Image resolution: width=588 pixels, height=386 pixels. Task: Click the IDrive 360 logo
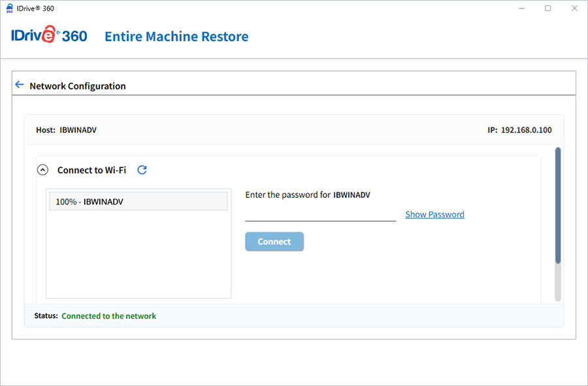click(x=49, y=35)
